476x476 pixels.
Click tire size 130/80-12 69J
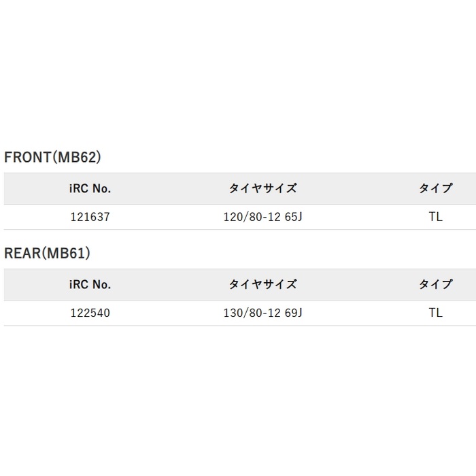[x=263, y=313]
